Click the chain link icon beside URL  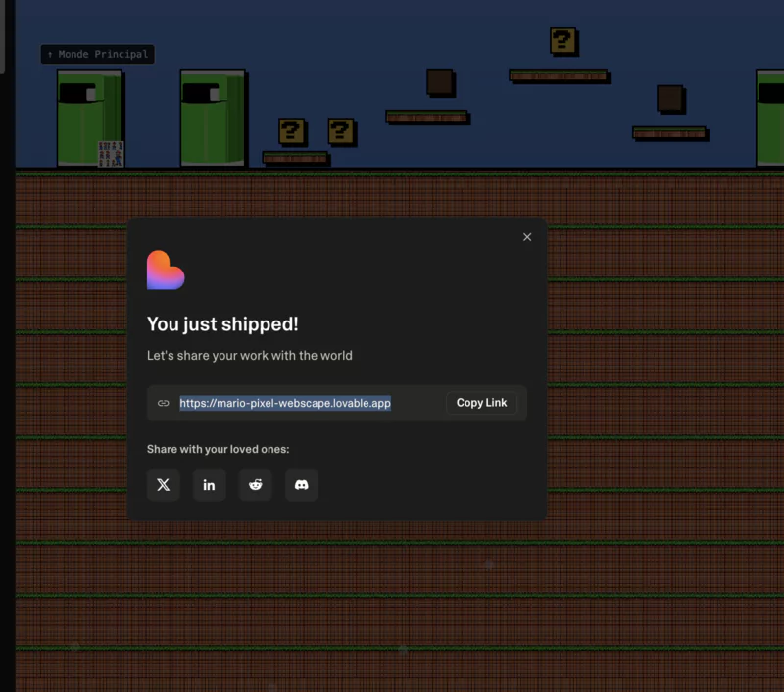(163, 403)
